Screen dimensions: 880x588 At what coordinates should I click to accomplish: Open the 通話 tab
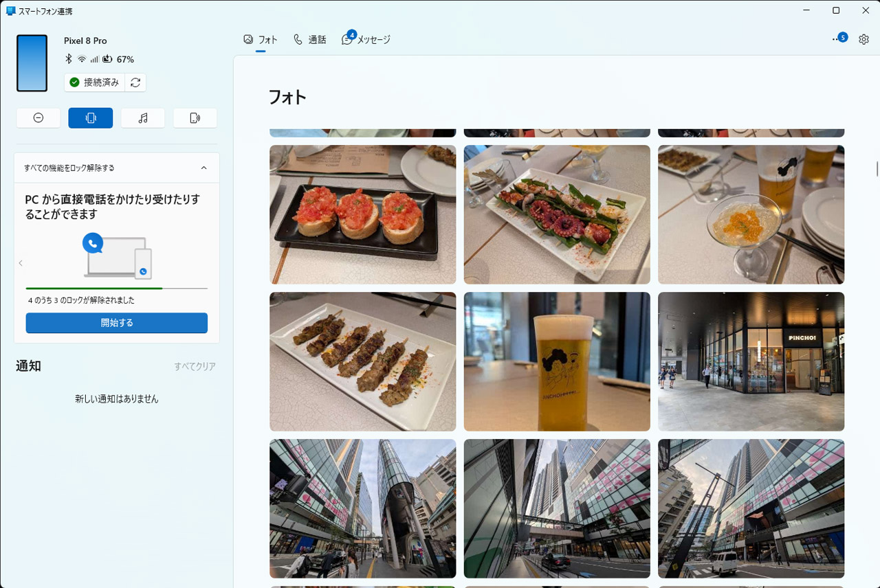(x=310, y=39)
